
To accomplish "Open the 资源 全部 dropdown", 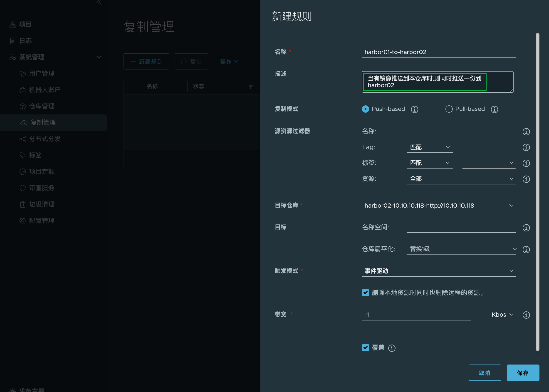I will point(462,179).
